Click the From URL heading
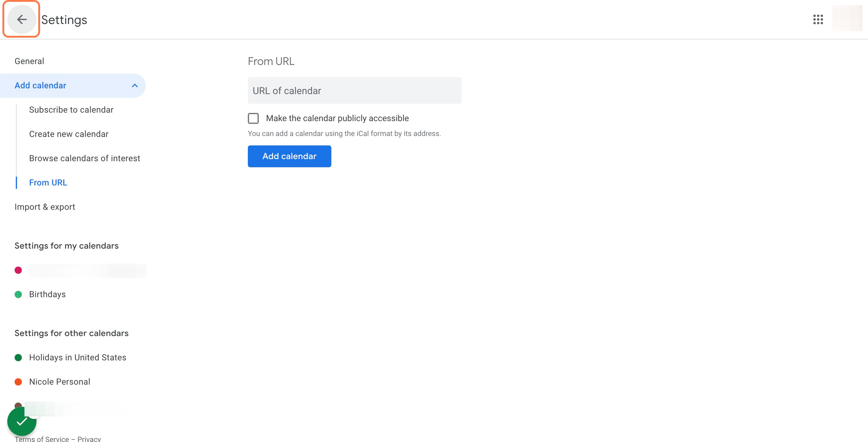The image size is (868, 442). coord(271,61)
